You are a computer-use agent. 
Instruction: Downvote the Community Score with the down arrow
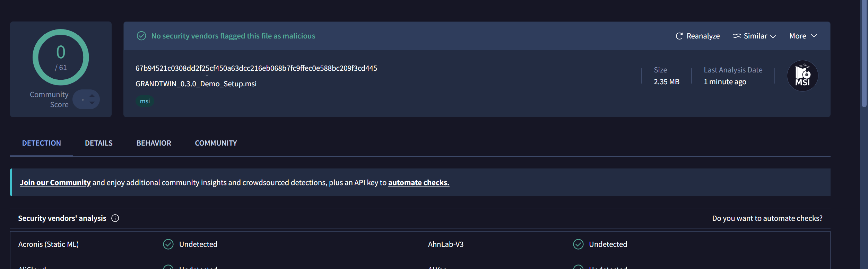[x=92, y=103]
